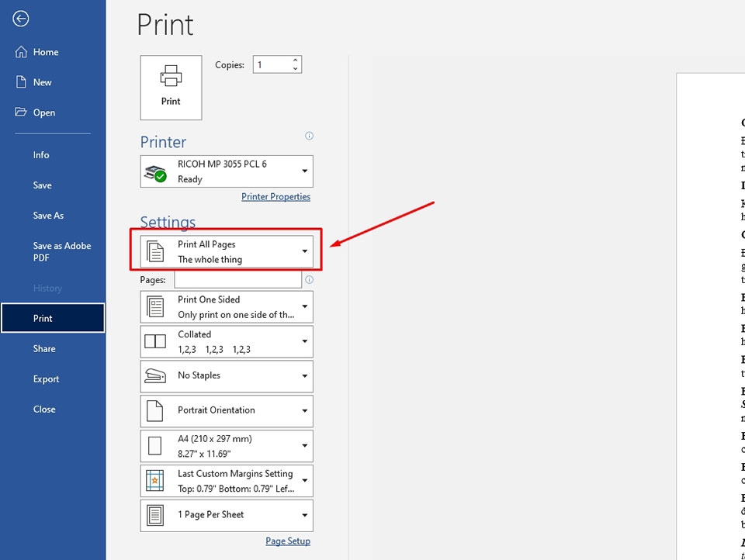Screen dimensions: 745x560
Task: Click the printer icon on Print button
Action: [171, 75]
